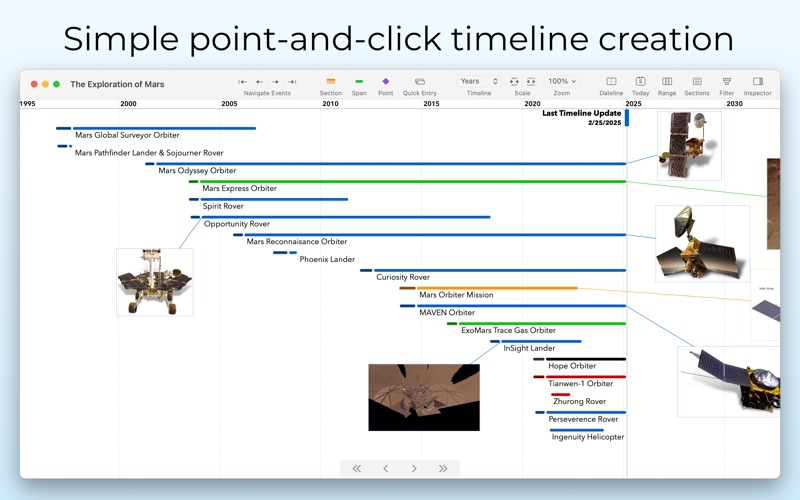Screen dimensions: 800x500
Task: Select the Ingenuity Helicopter span bar
Action: (577, 430)
